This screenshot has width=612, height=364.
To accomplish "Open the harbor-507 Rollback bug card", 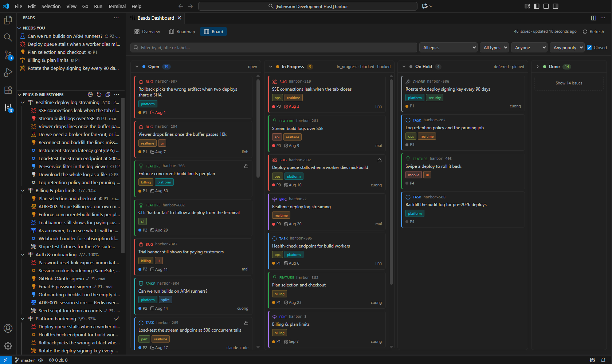I will coord(193,97).
